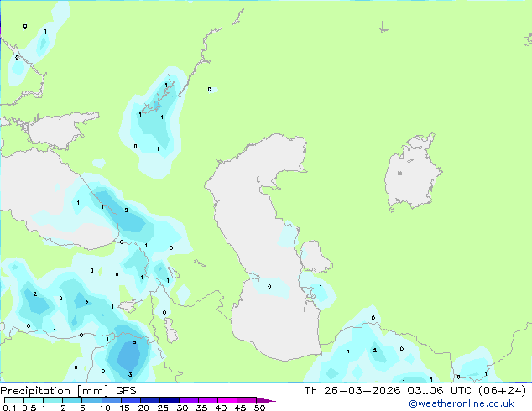The image size is (532, 411).
Task: Click the 'Precipitation [mm] GFS' title
Action: [x=68, y=391]
